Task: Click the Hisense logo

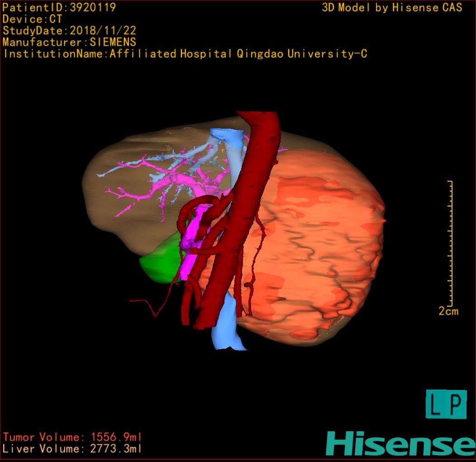Action: click(x=401, y=443)
